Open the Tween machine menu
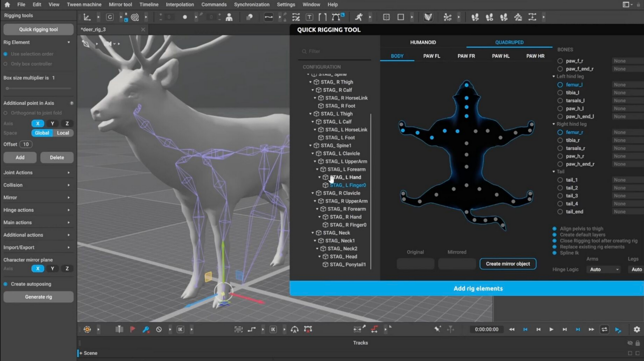The width and height of the screenshot is (644, 361). click(x=84, y=5)
